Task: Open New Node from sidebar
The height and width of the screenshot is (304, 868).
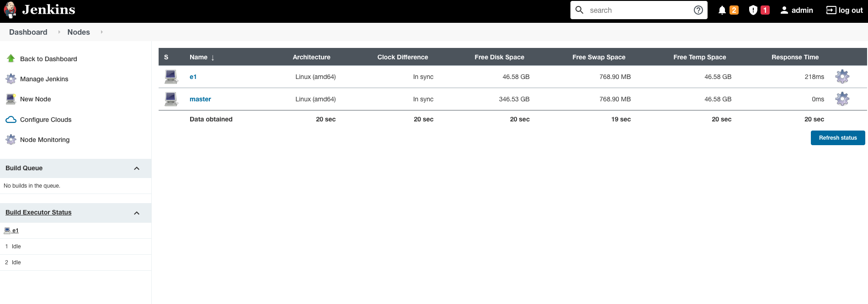Action: click(x=35, y=99)
